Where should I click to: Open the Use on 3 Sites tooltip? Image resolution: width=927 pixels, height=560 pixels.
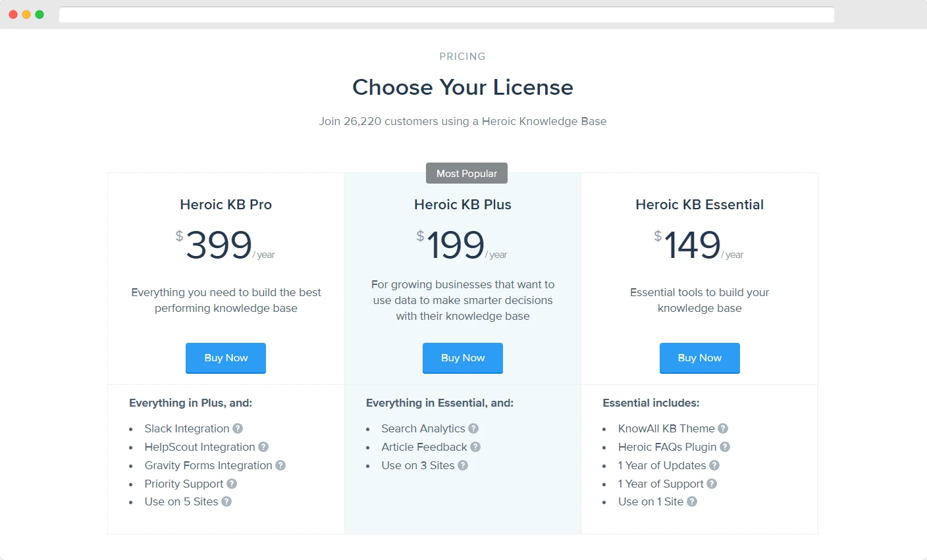pos(462,465)
